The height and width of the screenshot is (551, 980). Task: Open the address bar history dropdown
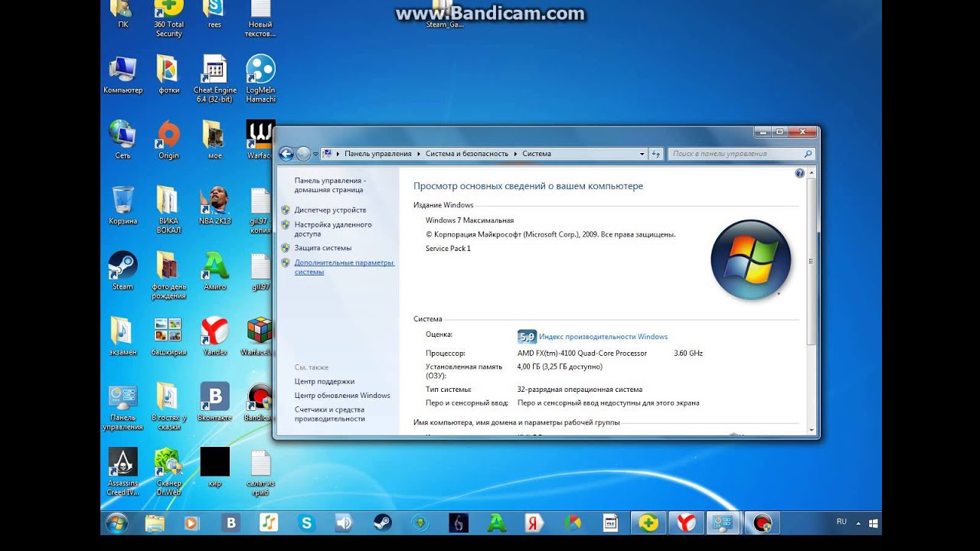642,154
